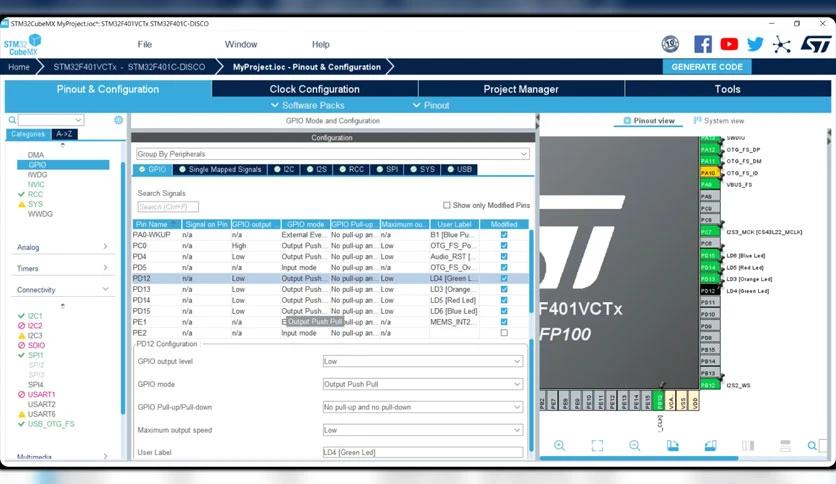Screen dimensions: 836x484
Task: Open the Pinout dropdown menu
Action: (x=431, y=106)
